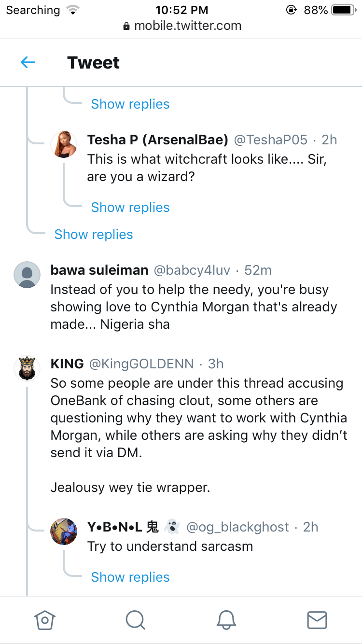Open bawa suleiman's tweet about Cynthia Morgan
This screenshot has height=644, width=362.
(x=193, y=307)
